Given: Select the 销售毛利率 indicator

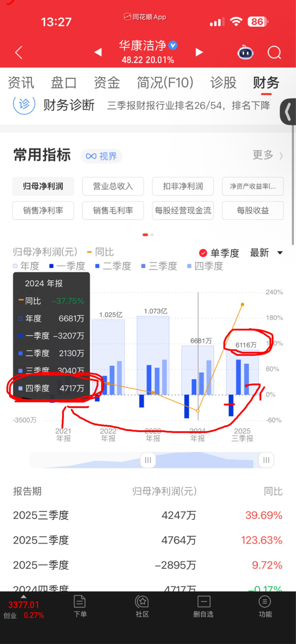Looking at the screenshot, I should pyautogui.click(x=113, y=211).
